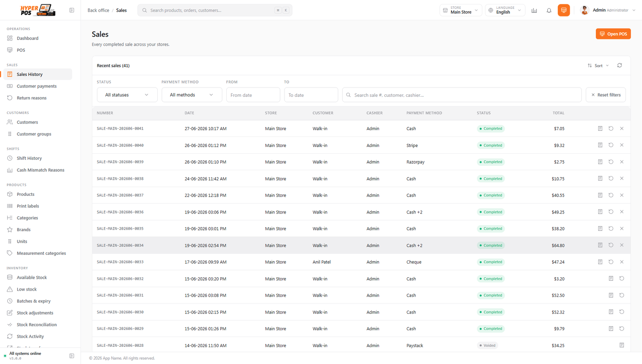
Task: Click Reset filters button
Action: click(x=605, y=95)
